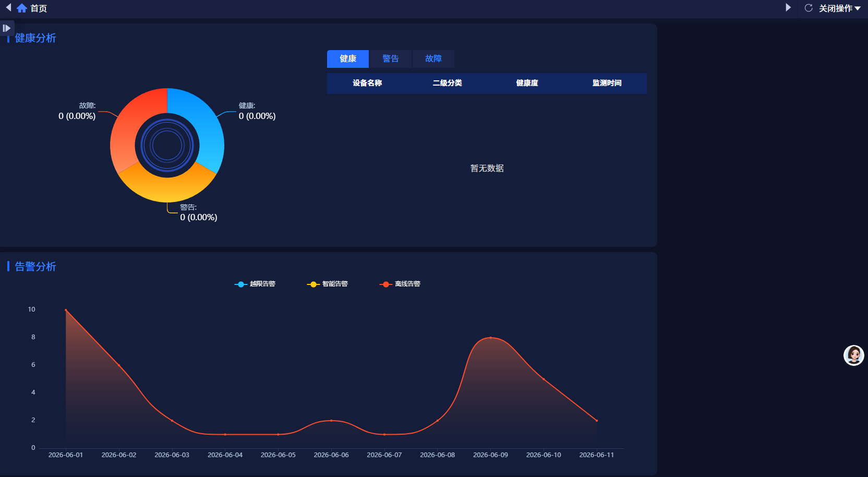Switch to the 故障 tab
The height and width of the screenshot is (477, 868).
[x=433, y=59]
